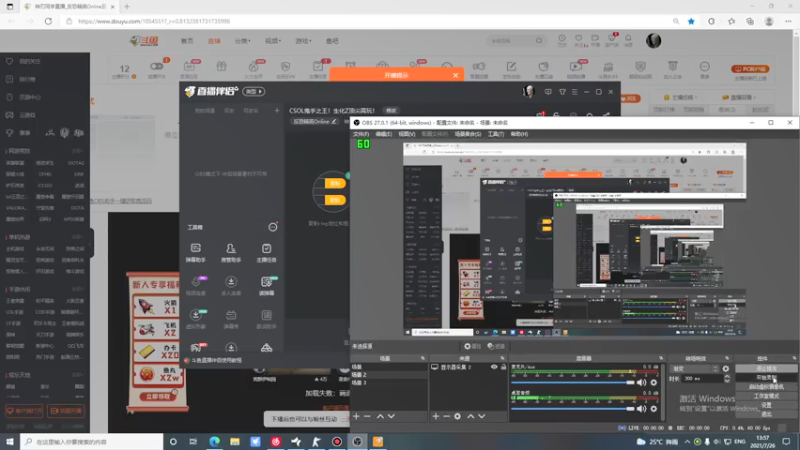This screenshot has width=800, height=450.
Task: Open 弹幕秀 tool in streaming companion
Action: [x=231, y=319]
